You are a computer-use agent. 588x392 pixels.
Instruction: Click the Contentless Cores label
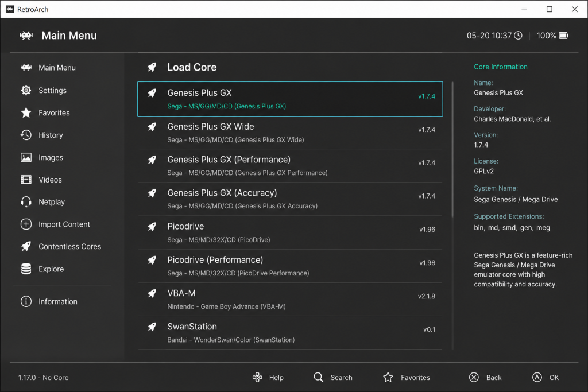[69, 247]
